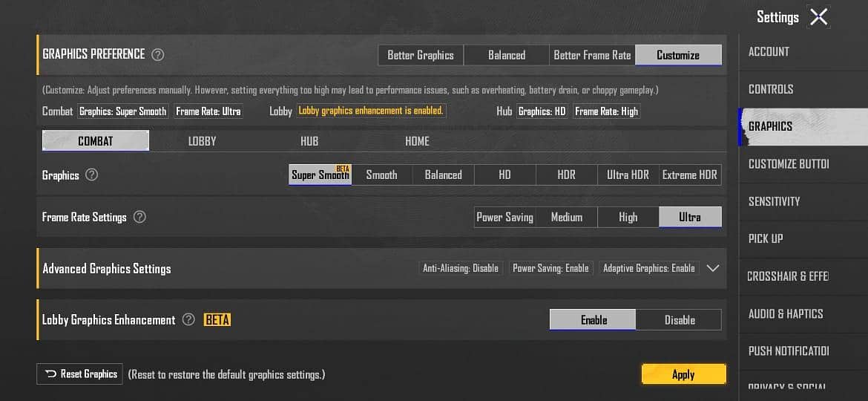
Task: Click help icon beside Frame Rate Settings
Action: click(x=139, y=218)
